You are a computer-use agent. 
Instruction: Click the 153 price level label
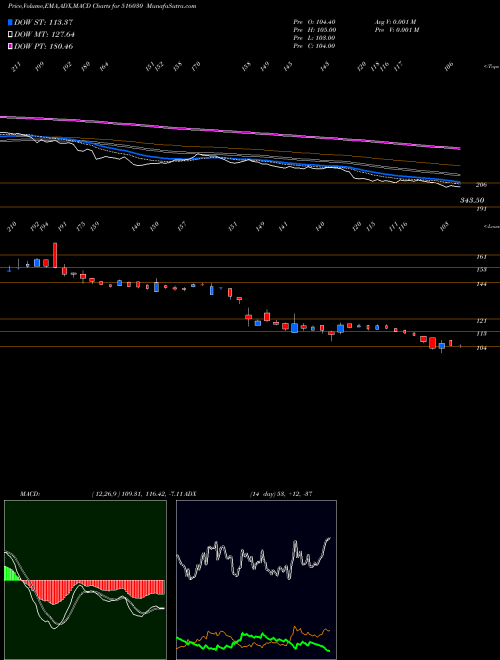(481, 269)
